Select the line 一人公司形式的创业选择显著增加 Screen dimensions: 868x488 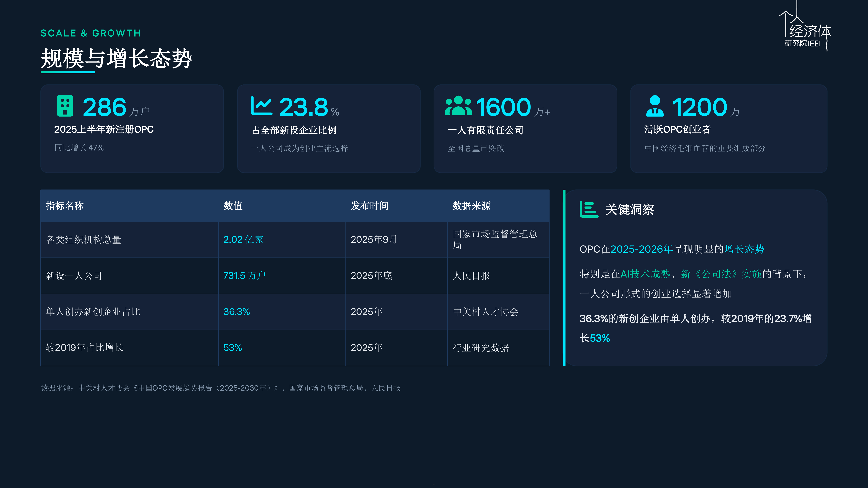coord(656,294)
